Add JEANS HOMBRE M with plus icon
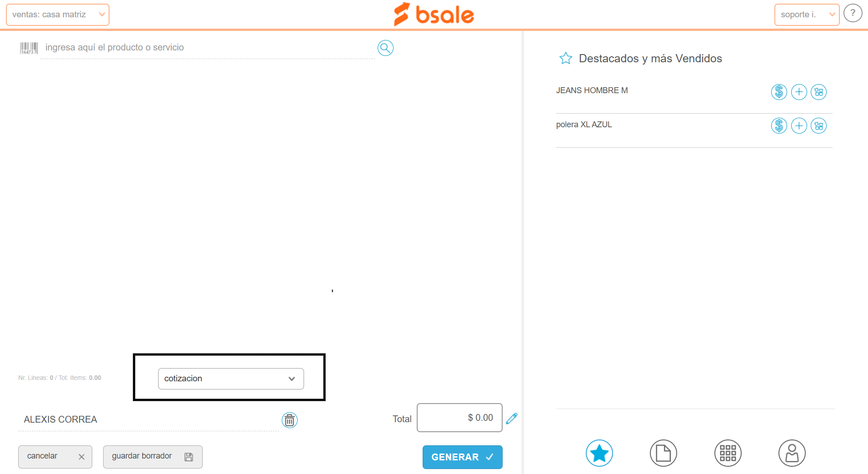The width and height of the screenshot is (868, 474). coord(799,92)
